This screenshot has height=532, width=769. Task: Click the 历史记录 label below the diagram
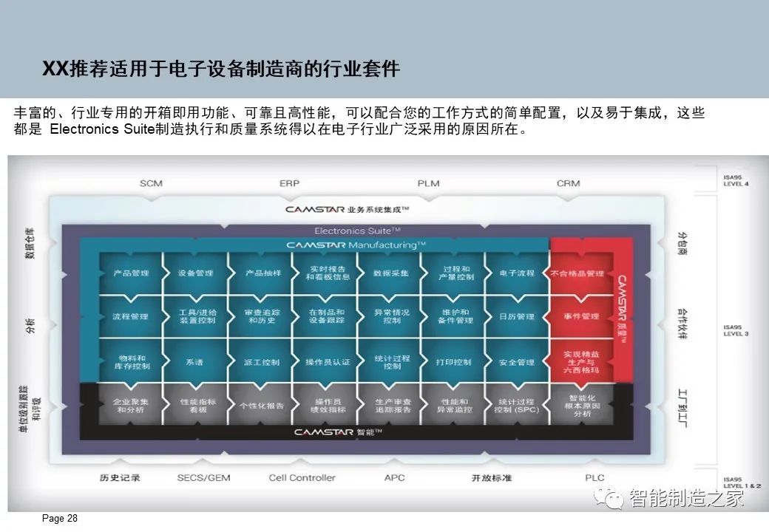point(120,477)
